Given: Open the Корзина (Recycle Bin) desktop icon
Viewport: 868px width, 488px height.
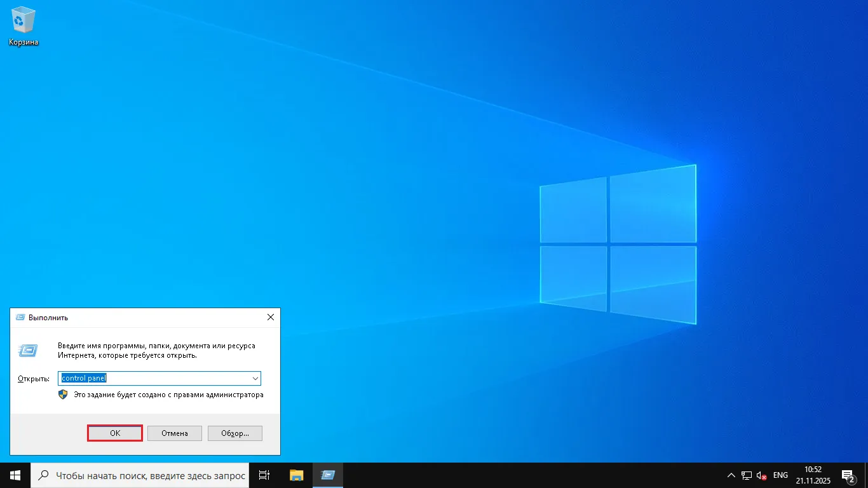Looking at the screenshot, I should pyautogui.click(x=24, y=25).
